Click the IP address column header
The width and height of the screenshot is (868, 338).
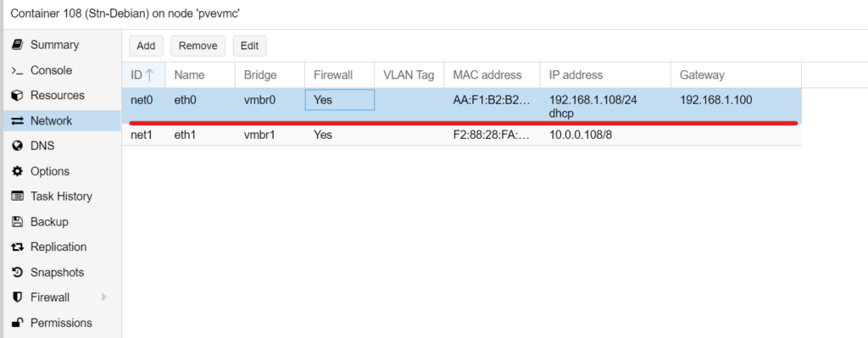click(576, 75)
